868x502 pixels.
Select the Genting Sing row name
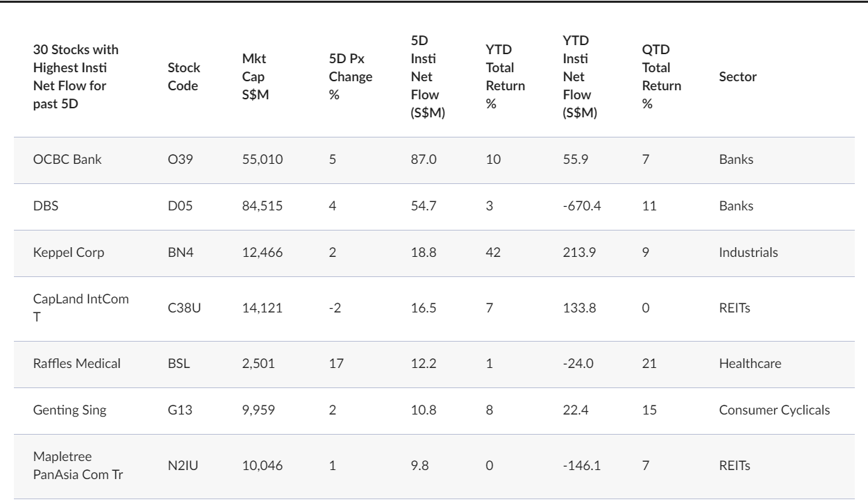[x=69, y=410]
